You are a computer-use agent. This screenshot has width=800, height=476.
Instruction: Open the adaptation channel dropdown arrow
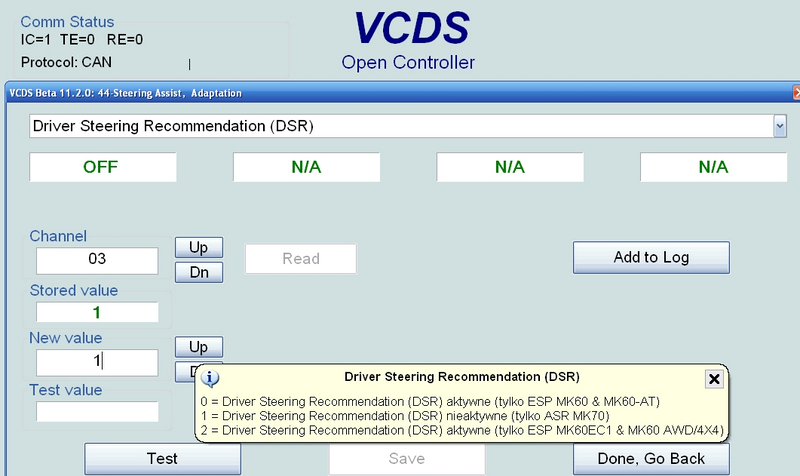(780, 126)
